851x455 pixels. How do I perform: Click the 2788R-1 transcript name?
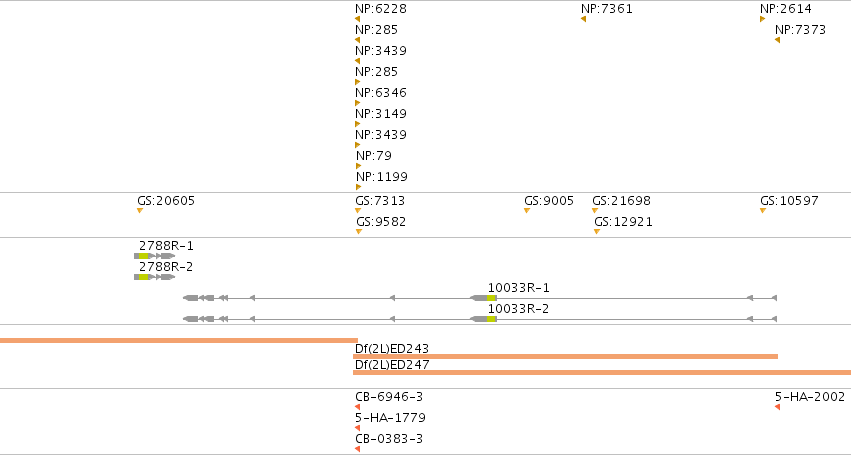pos(166,246)
